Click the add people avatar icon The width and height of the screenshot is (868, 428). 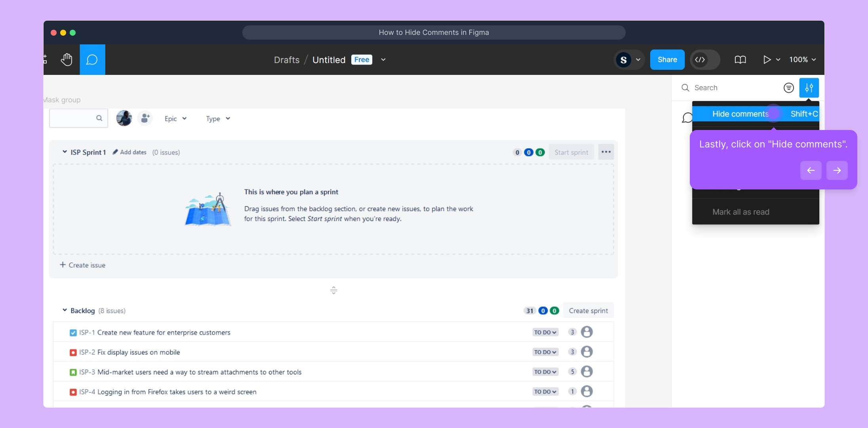coord(145,118)
